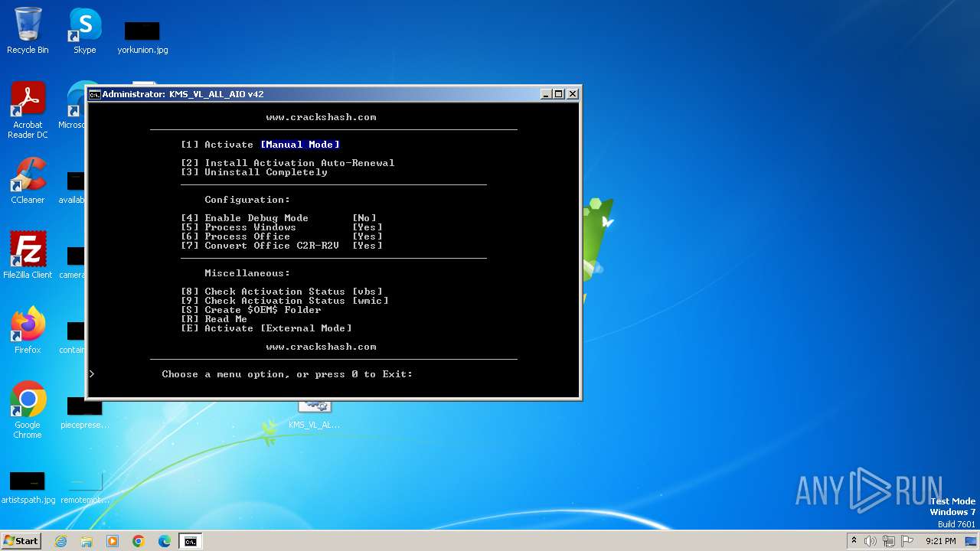Click 'Check Activation Status [vbs]' line

282,292
